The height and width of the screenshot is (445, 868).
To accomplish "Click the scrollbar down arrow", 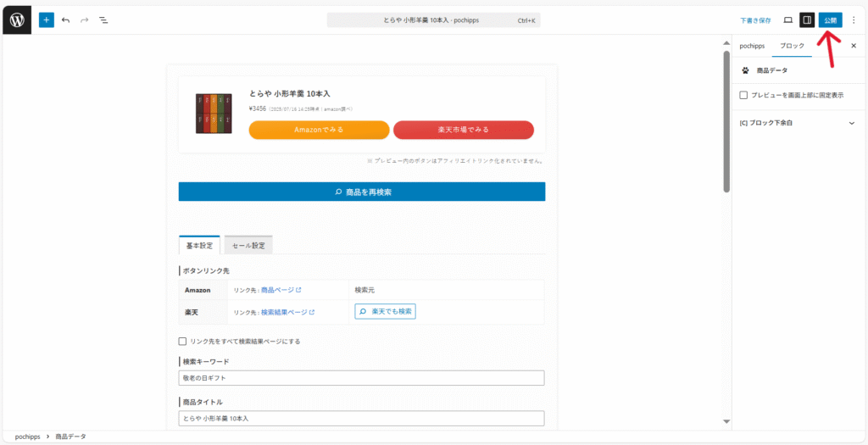I will coord(726,422).
